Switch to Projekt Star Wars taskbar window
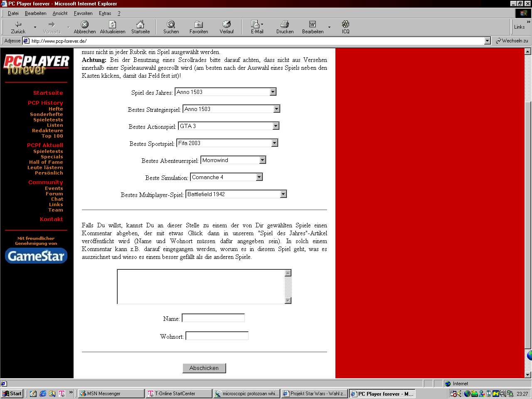The height and width of the screenshot is (399, 532). (x=314, y=394)
